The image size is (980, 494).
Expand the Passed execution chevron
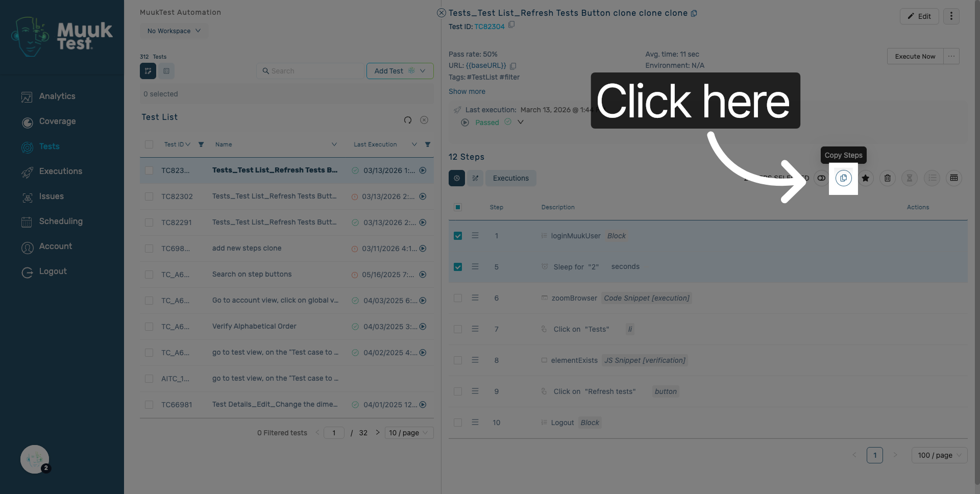tap(521, 122)
